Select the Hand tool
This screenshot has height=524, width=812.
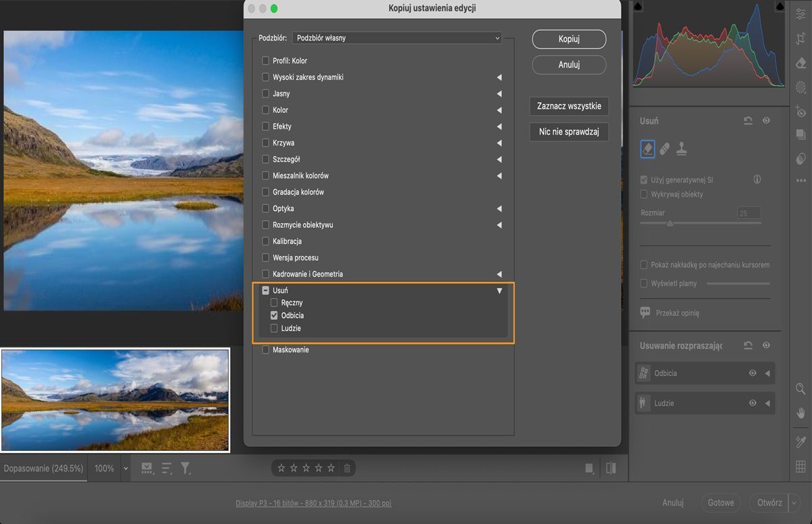(801, 412)
